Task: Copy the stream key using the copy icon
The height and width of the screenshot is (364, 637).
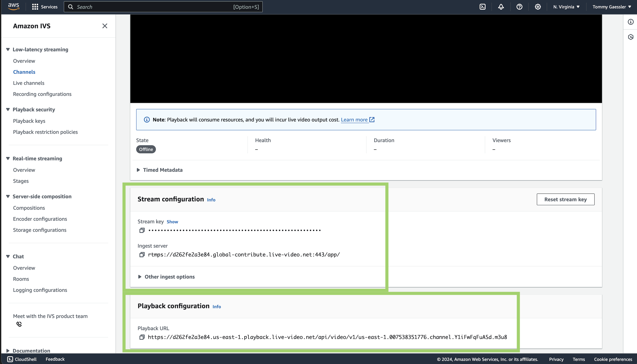Action: (142, 230)
